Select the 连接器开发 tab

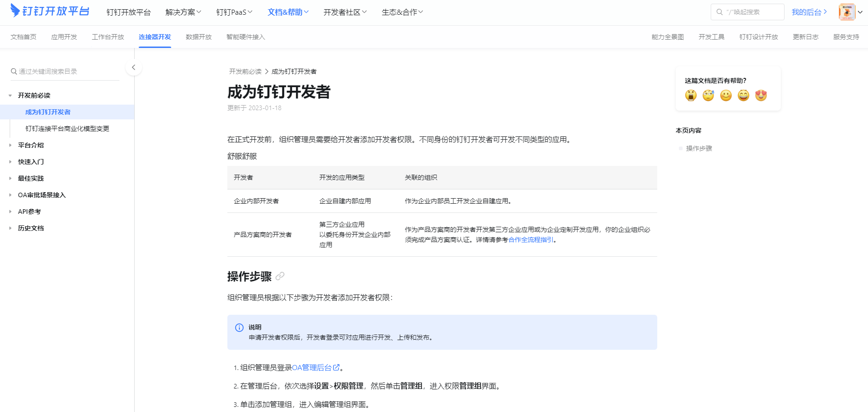coord(155,37)
